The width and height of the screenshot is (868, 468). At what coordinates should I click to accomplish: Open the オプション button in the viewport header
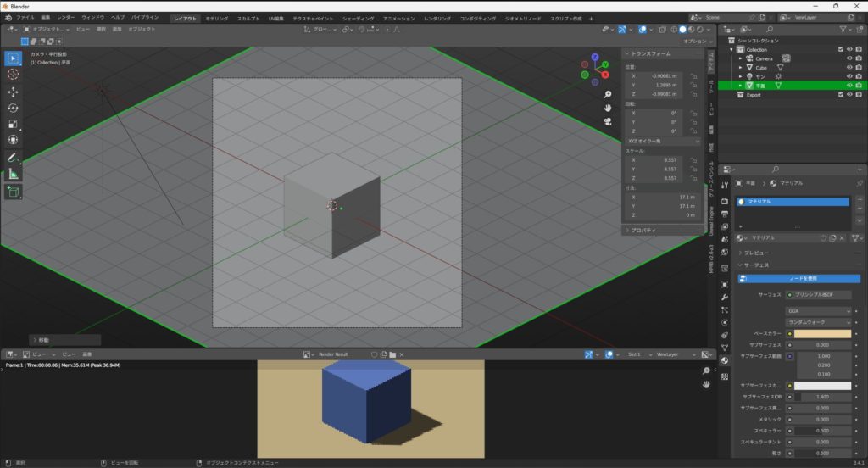tap(695, 41)
